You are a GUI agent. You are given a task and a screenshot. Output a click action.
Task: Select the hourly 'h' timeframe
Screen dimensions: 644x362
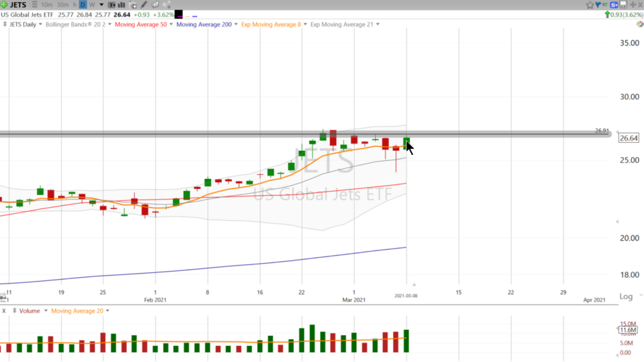click(74, 5)
